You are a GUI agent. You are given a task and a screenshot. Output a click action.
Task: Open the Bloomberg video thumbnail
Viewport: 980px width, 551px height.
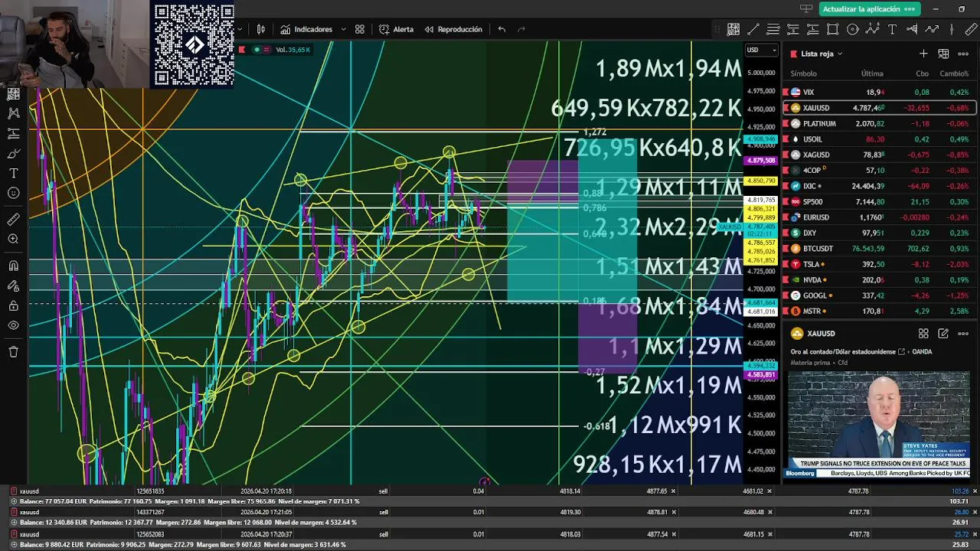click(x=879, y=425)
